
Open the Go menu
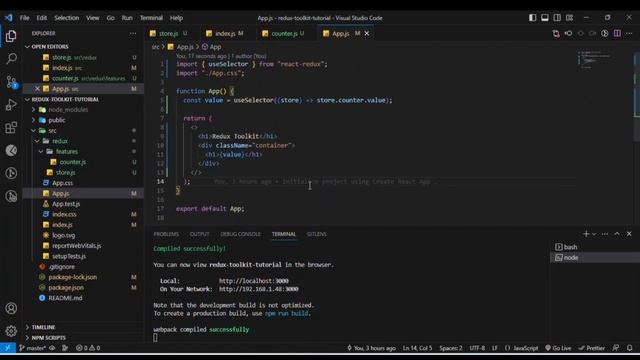(x=111, y=18)
